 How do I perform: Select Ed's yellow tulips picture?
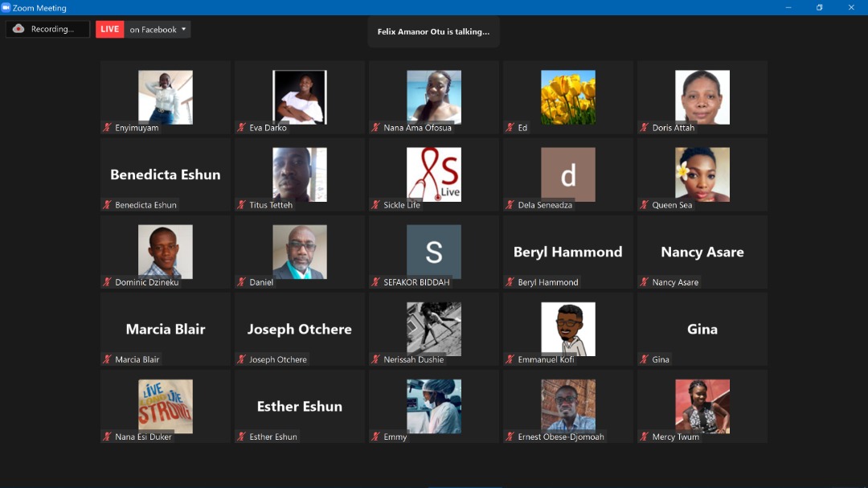point(568,97)
